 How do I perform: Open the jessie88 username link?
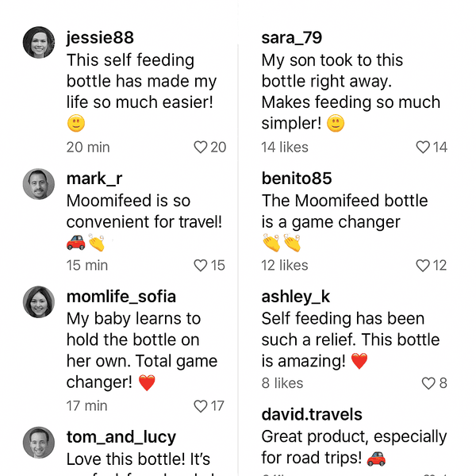pyautogui.click(x=100, y=38)
